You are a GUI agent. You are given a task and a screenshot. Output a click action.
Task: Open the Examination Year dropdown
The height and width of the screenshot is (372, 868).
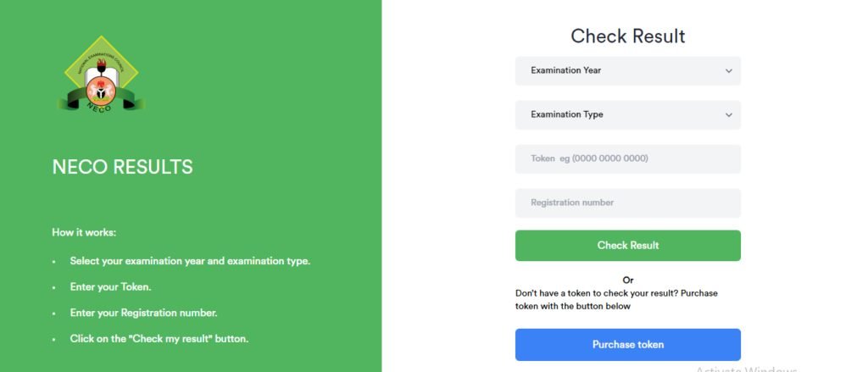click(x=627, y=71)
